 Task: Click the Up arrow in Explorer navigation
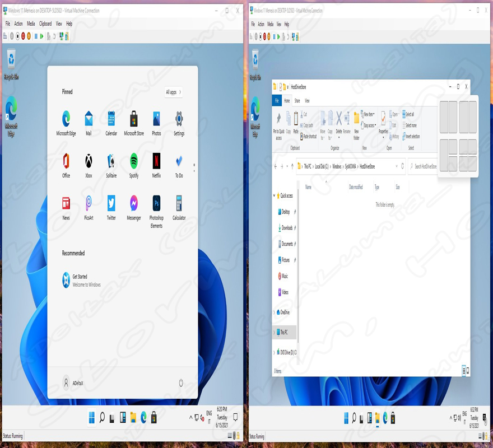click(292, 166)
